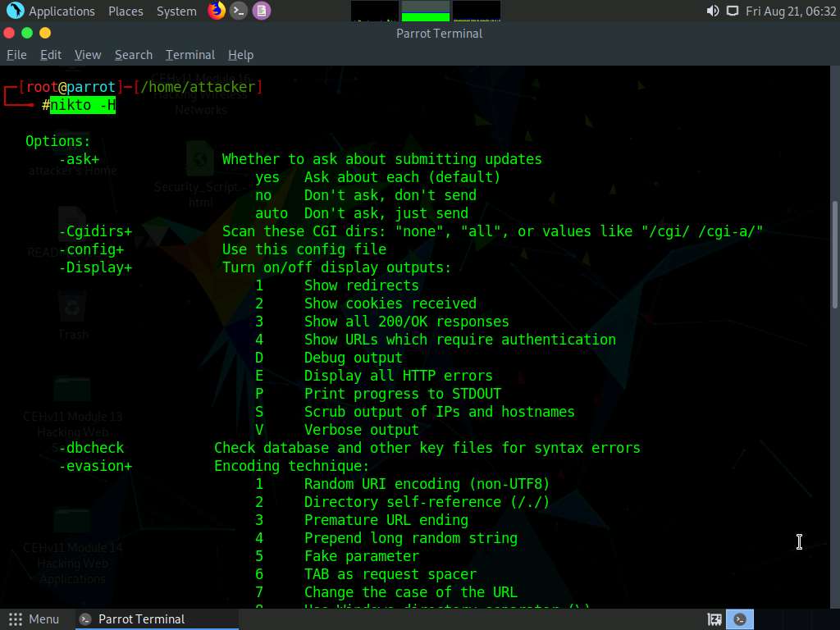Open the bottom Menu button

34,619
